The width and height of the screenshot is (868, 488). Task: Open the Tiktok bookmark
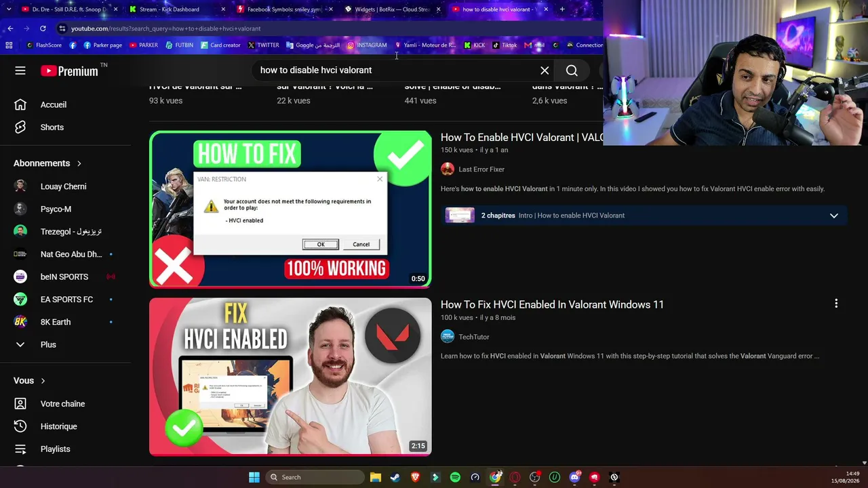click(505, 45)
